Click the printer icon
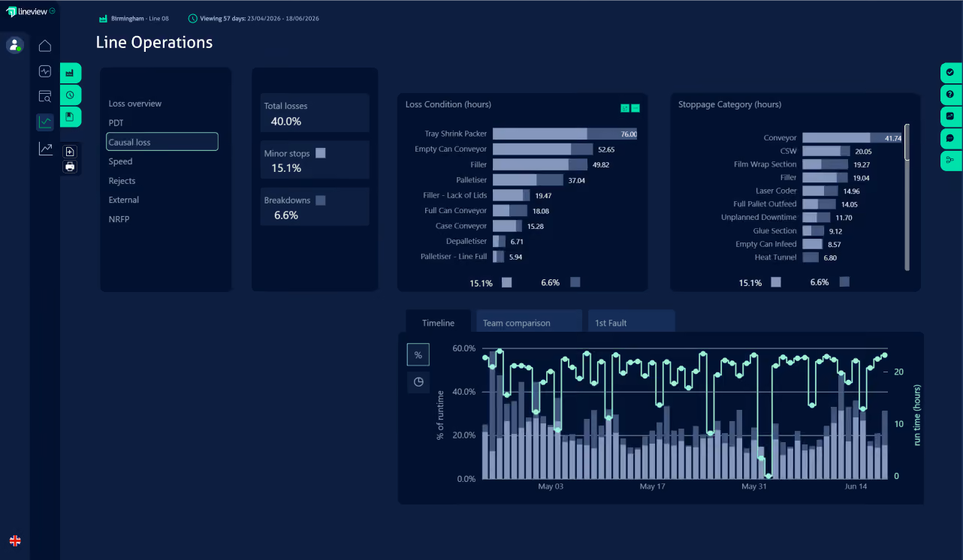963x560 pixels. (x=70, y=167)
